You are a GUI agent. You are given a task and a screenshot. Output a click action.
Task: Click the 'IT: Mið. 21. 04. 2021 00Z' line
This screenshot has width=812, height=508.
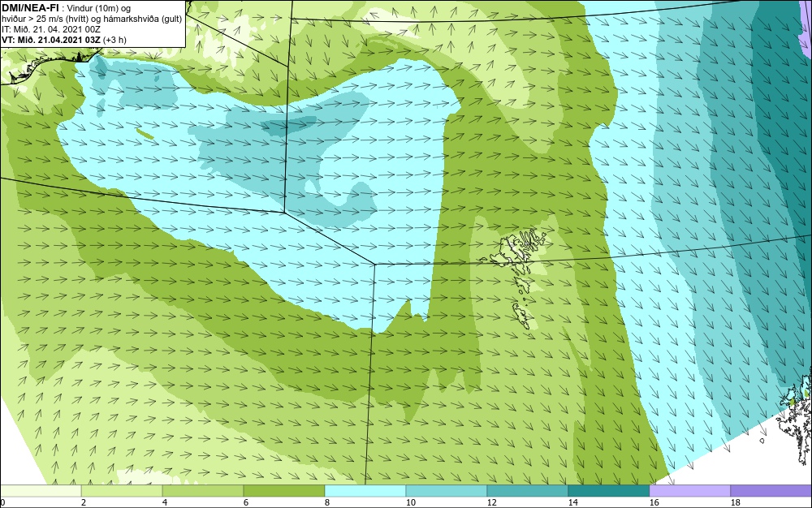point(50,29)
